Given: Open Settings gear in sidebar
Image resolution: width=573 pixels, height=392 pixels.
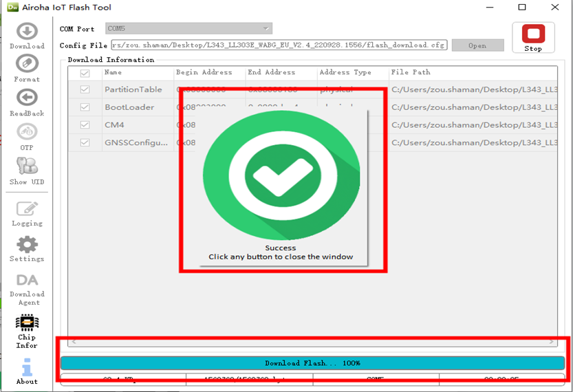Looking at the screenshot, I should coord(27,244).
